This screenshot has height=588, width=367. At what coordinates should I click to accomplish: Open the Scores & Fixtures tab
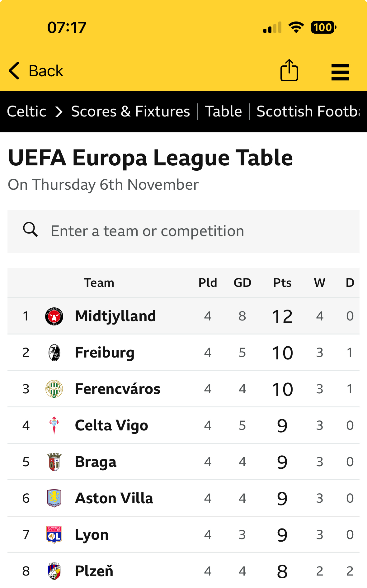[x=130, y=111]
